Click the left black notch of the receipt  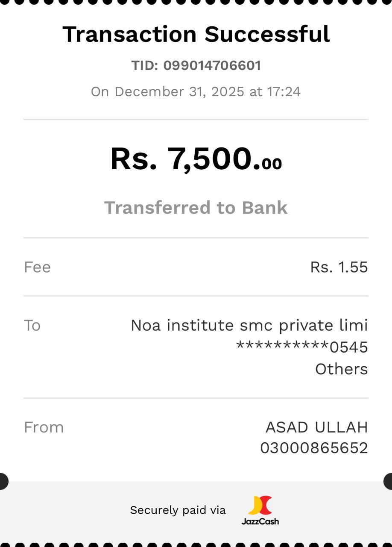(3, 481)
